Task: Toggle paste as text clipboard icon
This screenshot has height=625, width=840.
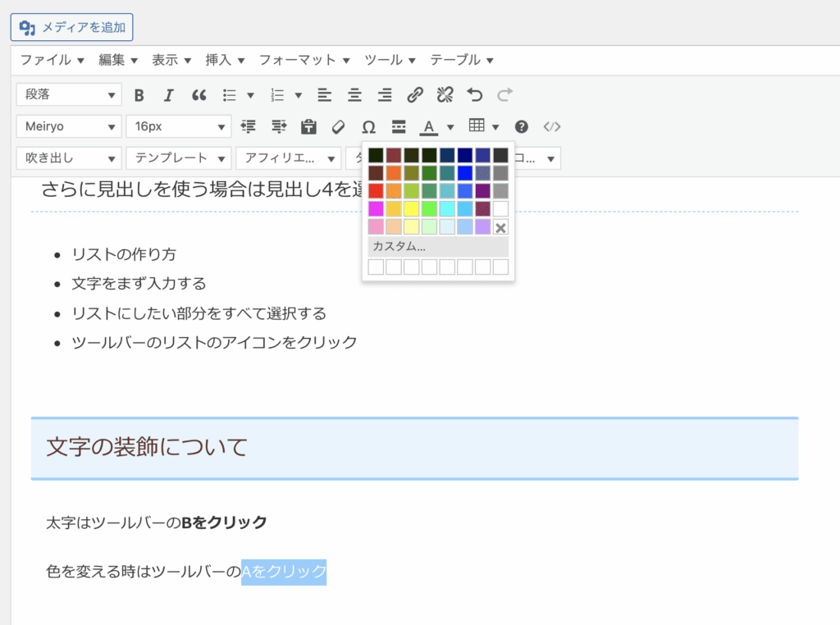Action: click(308, 127)
